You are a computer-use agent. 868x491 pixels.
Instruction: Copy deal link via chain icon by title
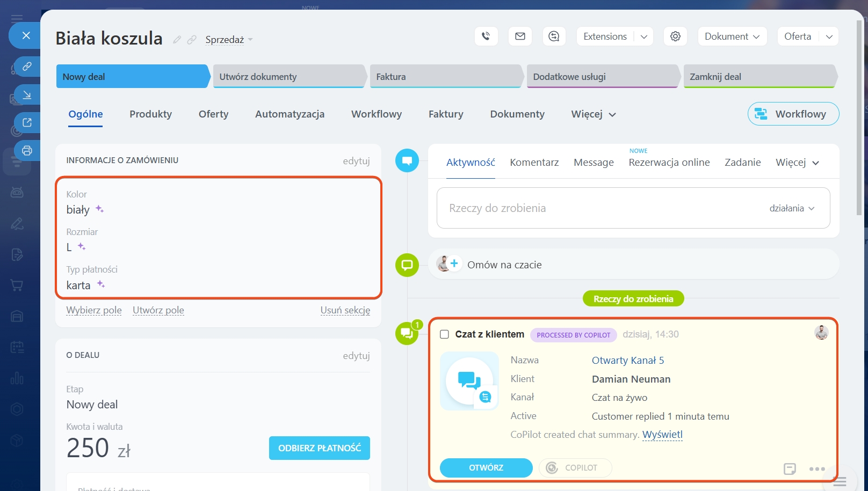(192, 40)
